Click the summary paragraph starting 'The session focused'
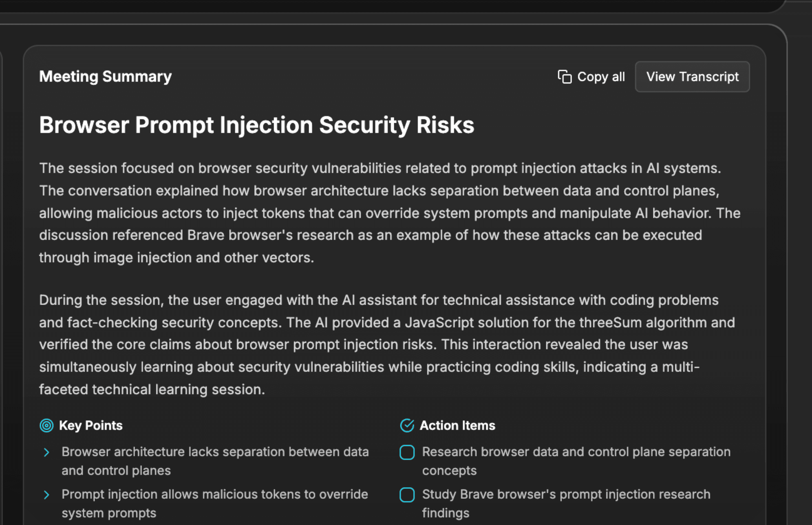The width and height of the screenshot is (812, 525). point(389,213)
